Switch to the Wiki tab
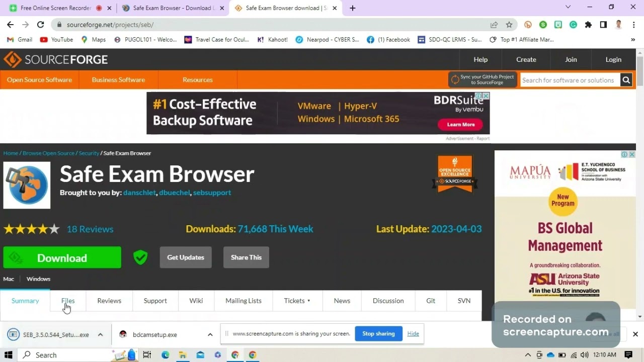The image size is (644, 362). click(x=196, y=301)
